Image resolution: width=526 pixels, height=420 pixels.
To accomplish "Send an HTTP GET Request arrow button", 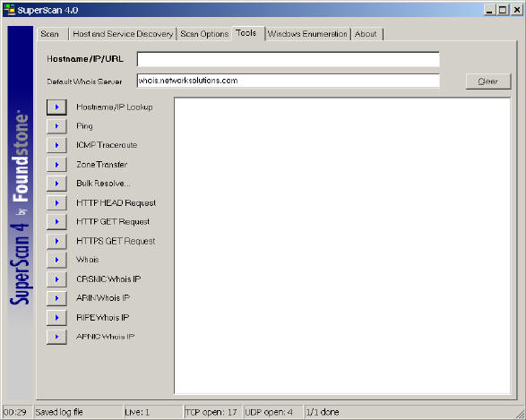I will tap(56, 222).
